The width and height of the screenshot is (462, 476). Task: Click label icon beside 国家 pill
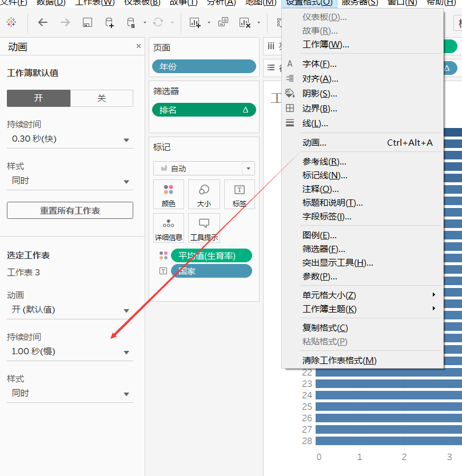pyautogui.click(x=163, y=271)
